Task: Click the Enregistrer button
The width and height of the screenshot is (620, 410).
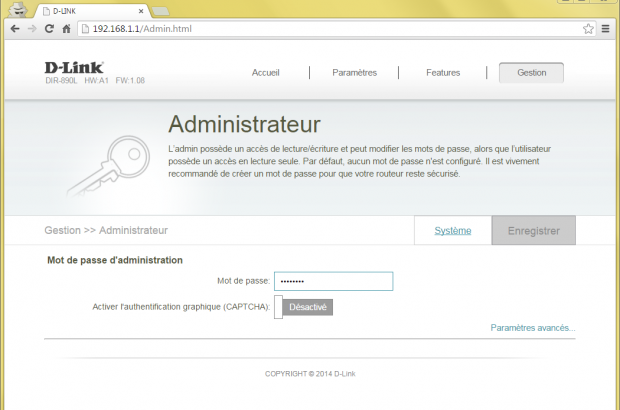Action: 533,231
